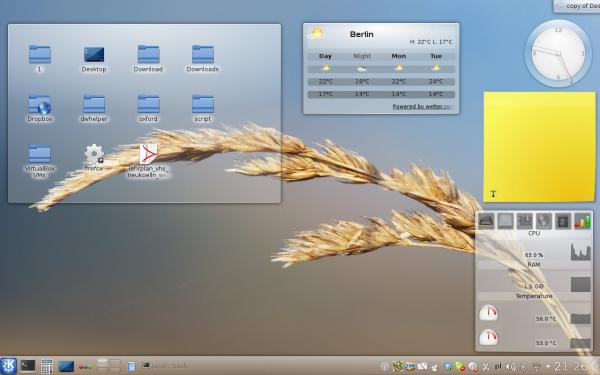Click the gauge icon beside 56.0 °C
This screenshot has height=375, width=600.
pyautogui.click(x=488, y=313)
